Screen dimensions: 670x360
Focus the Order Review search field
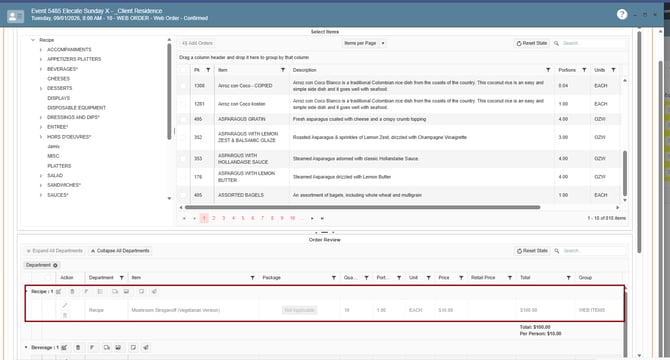coord(594,251)
